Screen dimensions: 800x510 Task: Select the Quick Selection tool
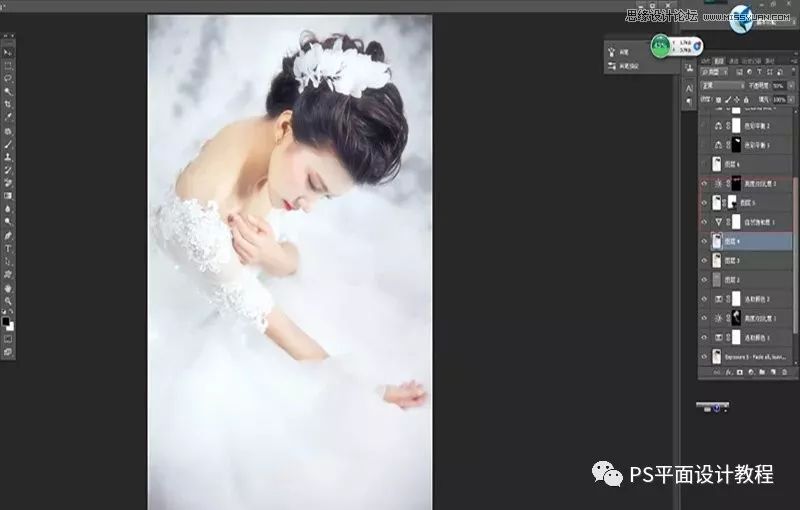click(8, 91)
